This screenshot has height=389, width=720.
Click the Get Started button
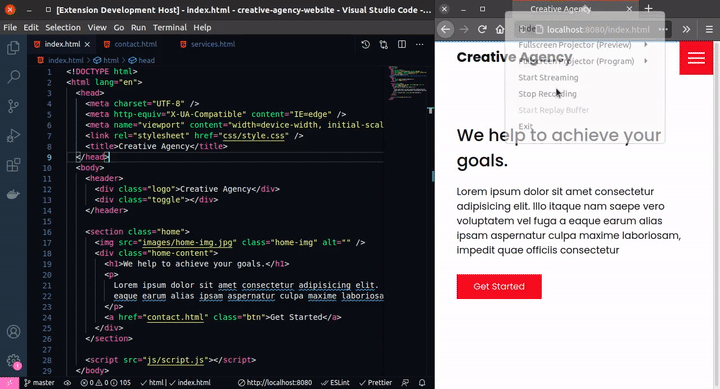(x=499, y=287)
